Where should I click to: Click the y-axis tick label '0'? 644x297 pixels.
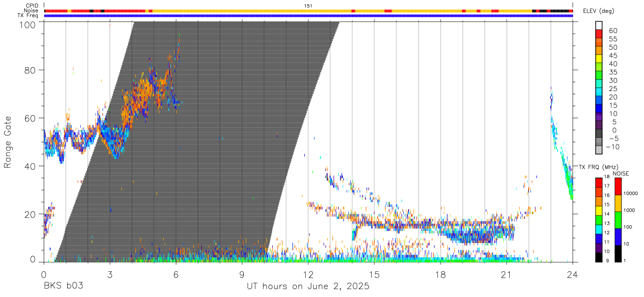pyautogui.click(x=33, y=259)
